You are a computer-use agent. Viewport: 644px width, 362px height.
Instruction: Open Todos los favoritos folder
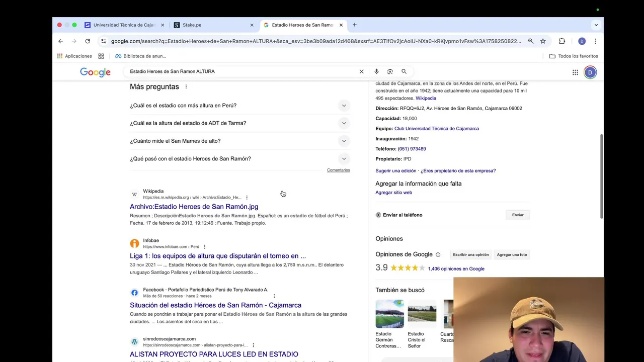pos(574,56)
